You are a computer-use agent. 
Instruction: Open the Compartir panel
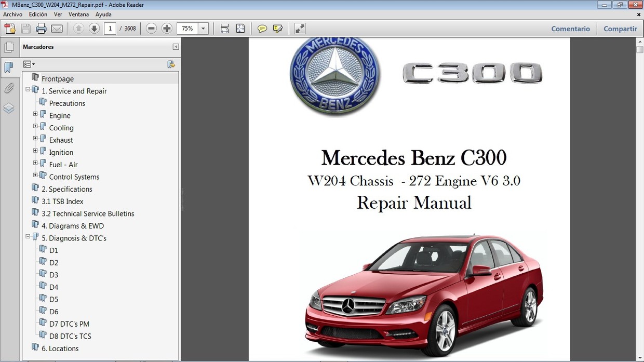tap(620, 29)
